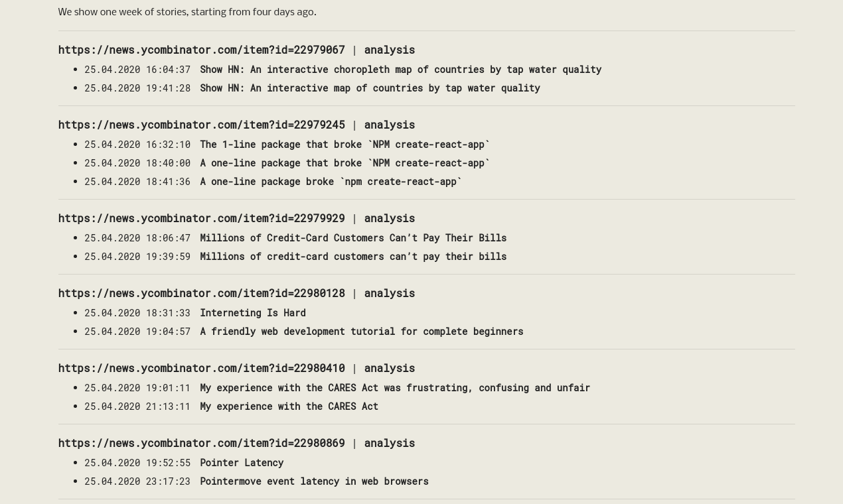Click 'Pointermove event latency in web browsers'

tap(314, 481)
